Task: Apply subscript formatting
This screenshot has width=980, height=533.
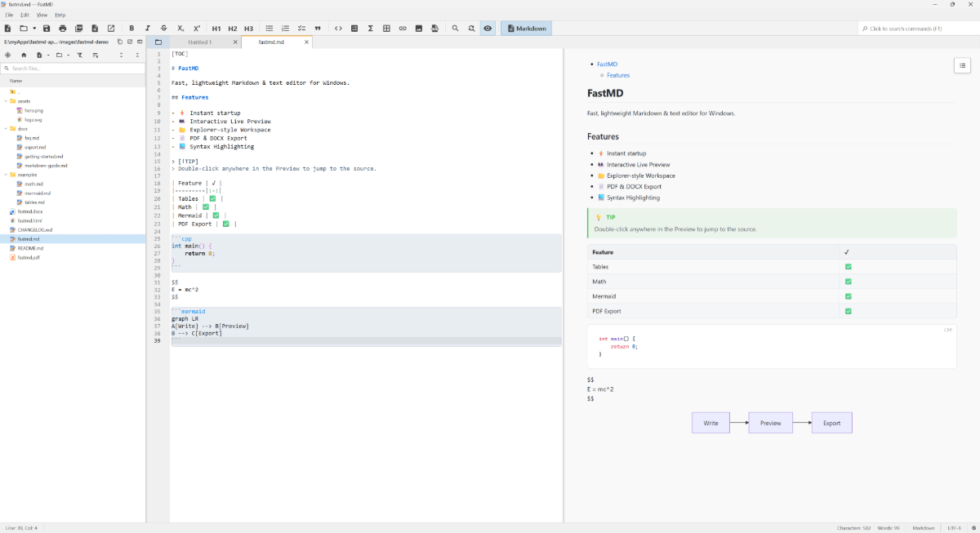Action: coord(180,29)
